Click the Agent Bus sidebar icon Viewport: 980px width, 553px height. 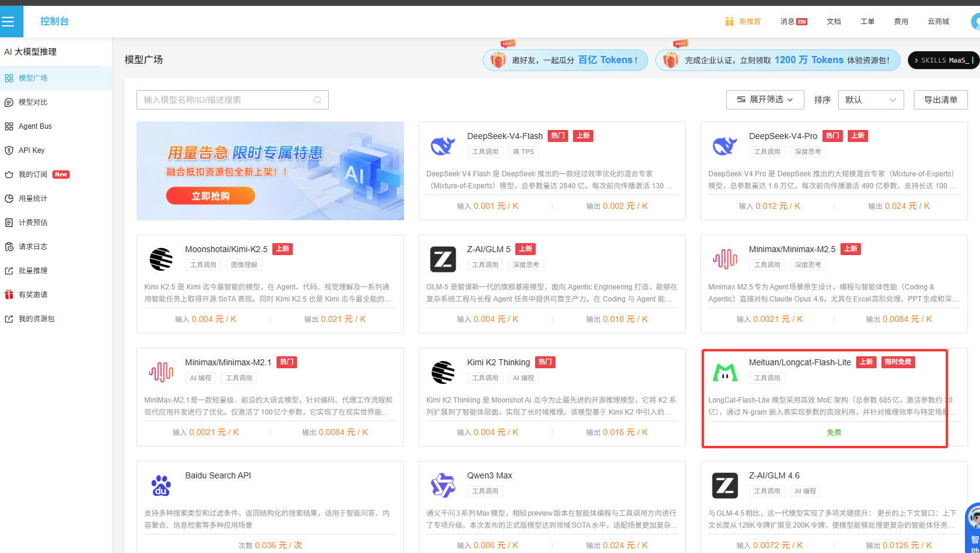(x=9, y=126)
